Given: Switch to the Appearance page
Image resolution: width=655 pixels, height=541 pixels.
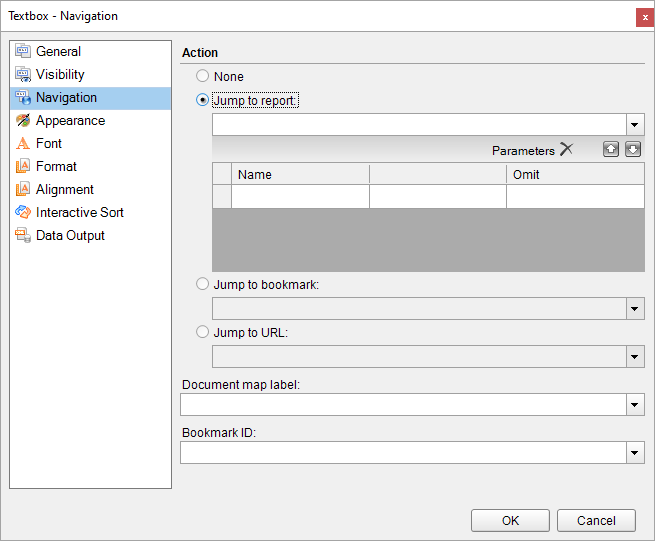Looking at the screenshot, I should click(x=90, y=120).
